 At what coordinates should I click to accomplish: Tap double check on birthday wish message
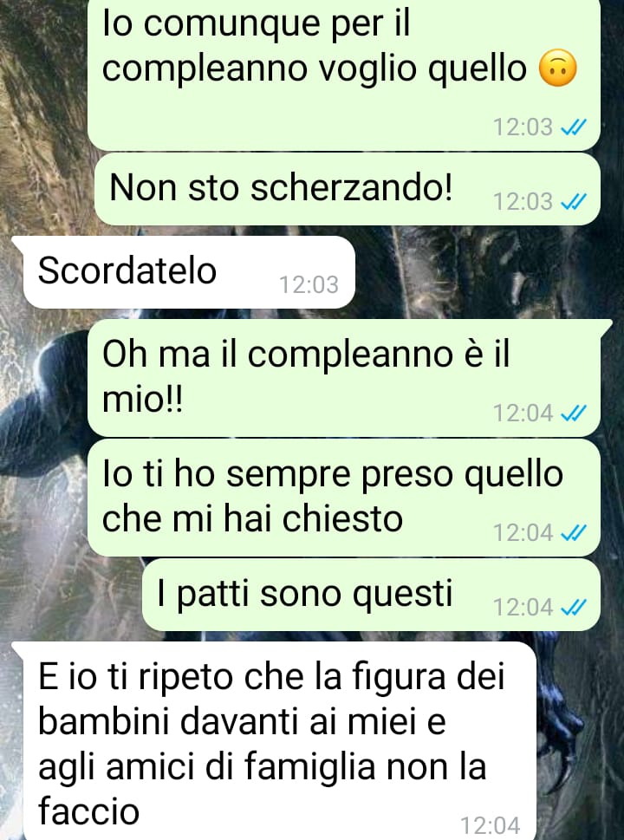coord(573,127)
